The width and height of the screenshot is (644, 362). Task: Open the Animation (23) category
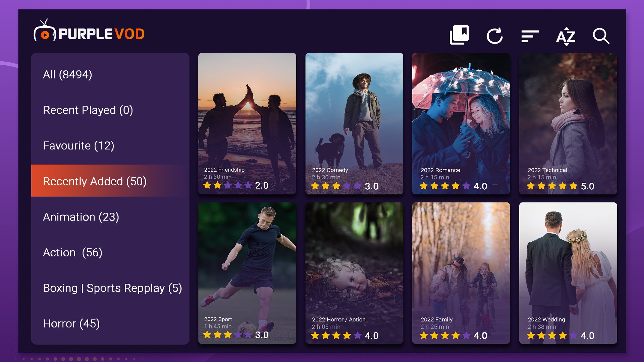110,217
